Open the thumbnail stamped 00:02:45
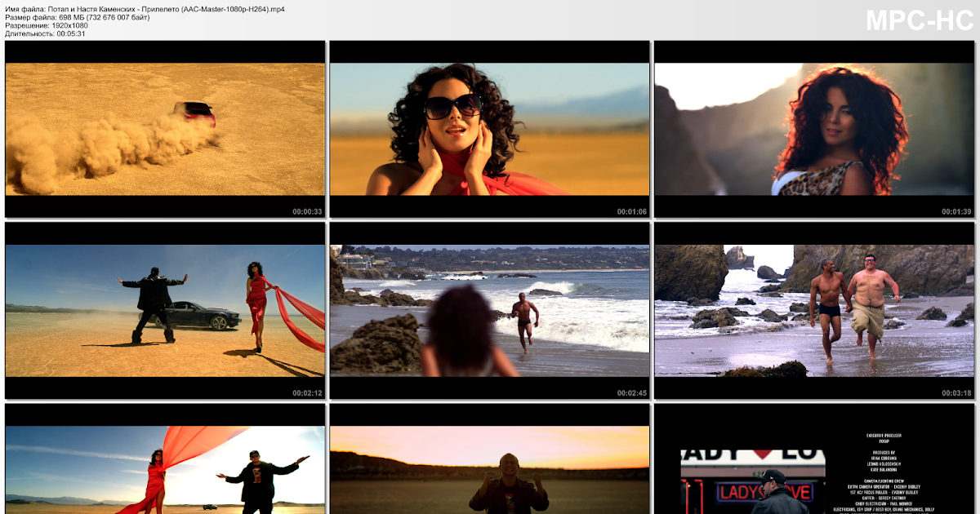This screenshot has width=980, height=514. click(489, 310)
